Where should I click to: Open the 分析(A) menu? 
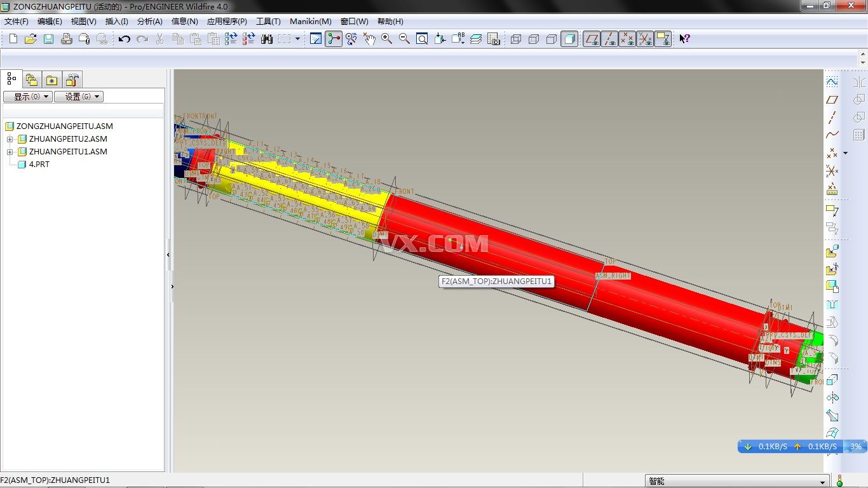[149, 22]
